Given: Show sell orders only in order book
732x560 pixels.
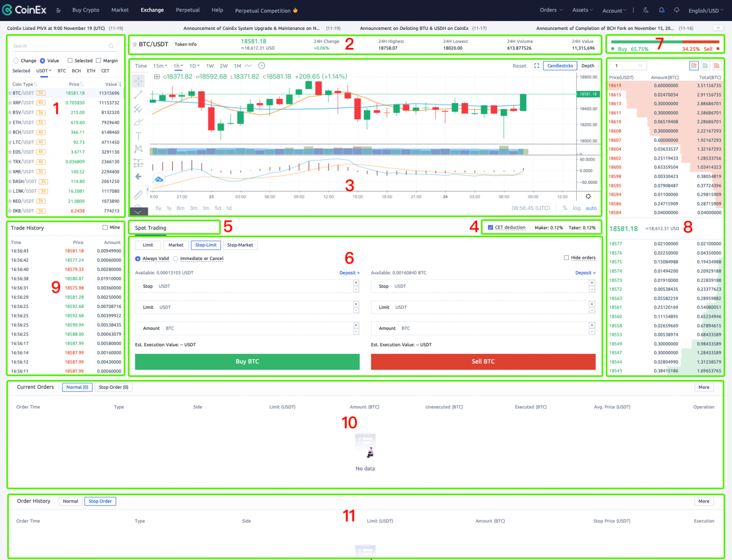Looking at the screenshot, I should pyautogui.click(x=716, y=66).
